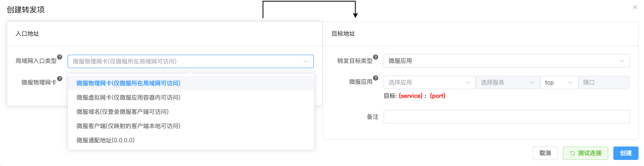The width and height of the screenshot is (644, 166).
Task: Open the 选择应用 dropdown
Action: (x=429, y=82)
